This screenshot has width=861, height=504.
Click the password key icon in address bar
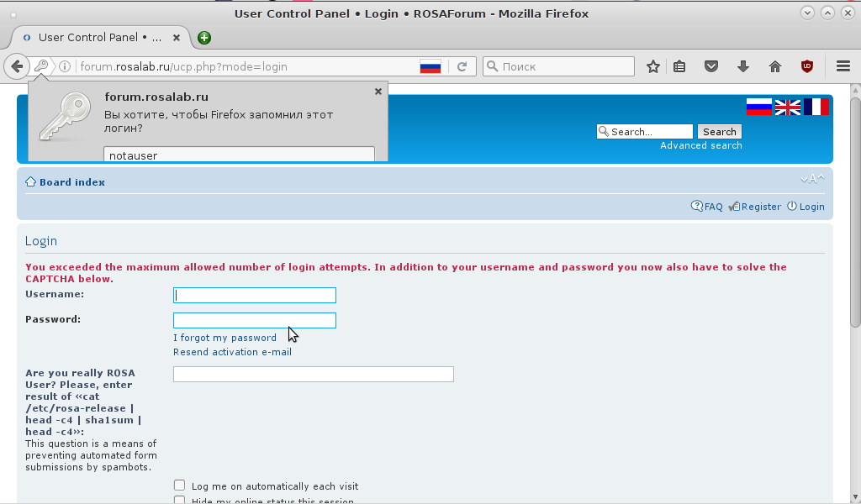(41, 66)
